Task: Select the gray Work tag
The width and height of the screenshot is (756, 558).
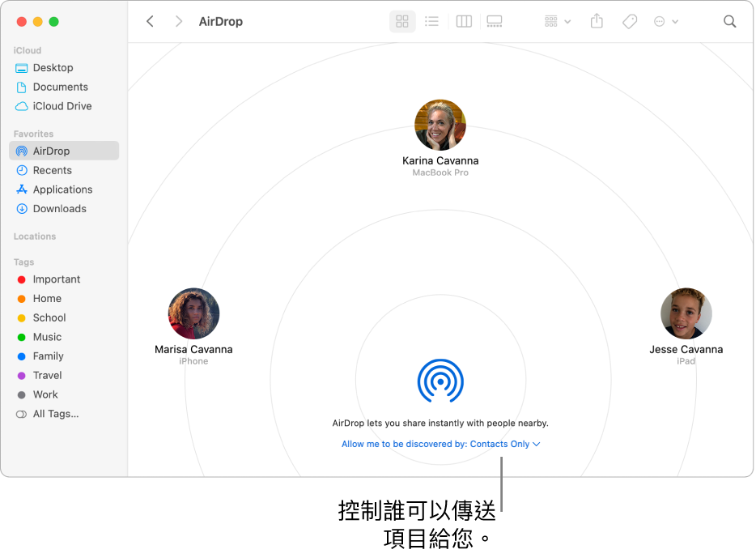Action: [x=64, y=394]
